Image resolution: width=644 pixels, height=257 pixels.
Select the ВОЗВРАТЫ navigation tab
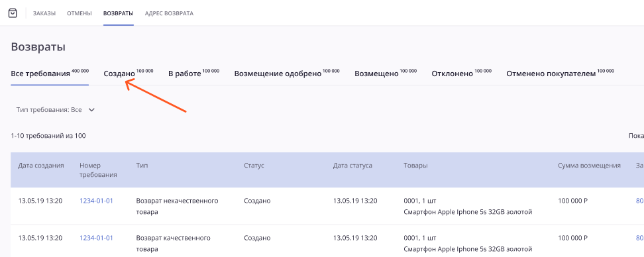click(x=119, y=13)
